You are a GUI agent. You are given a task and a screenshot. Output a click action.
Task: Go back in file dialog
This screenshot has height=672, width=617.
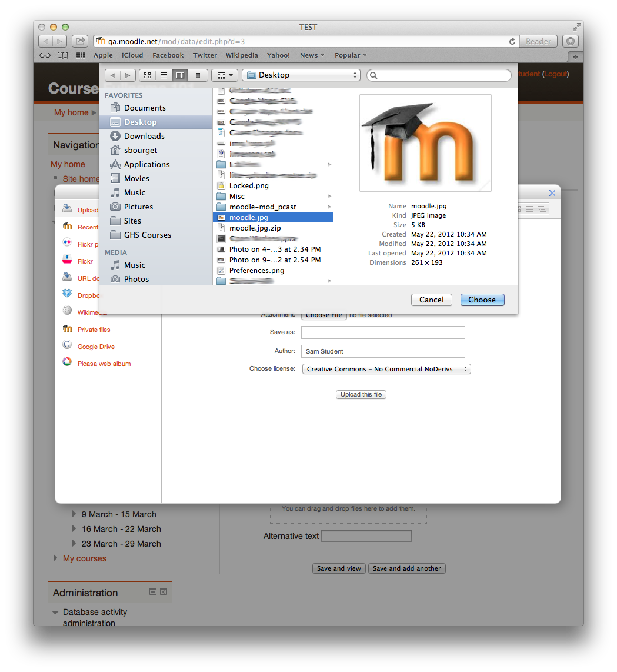pyautogui.click(x=113, y=75)
